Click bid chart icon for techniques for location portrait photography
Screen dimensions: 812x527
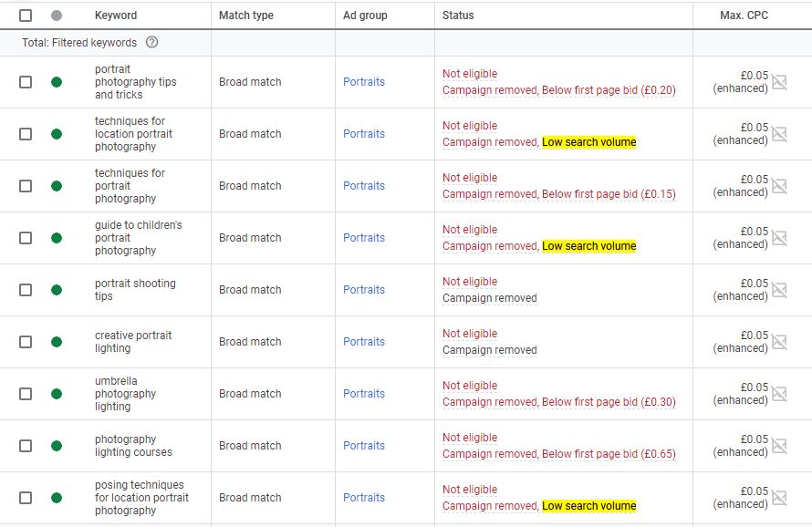pyautogui.click(x=779, y=134)
